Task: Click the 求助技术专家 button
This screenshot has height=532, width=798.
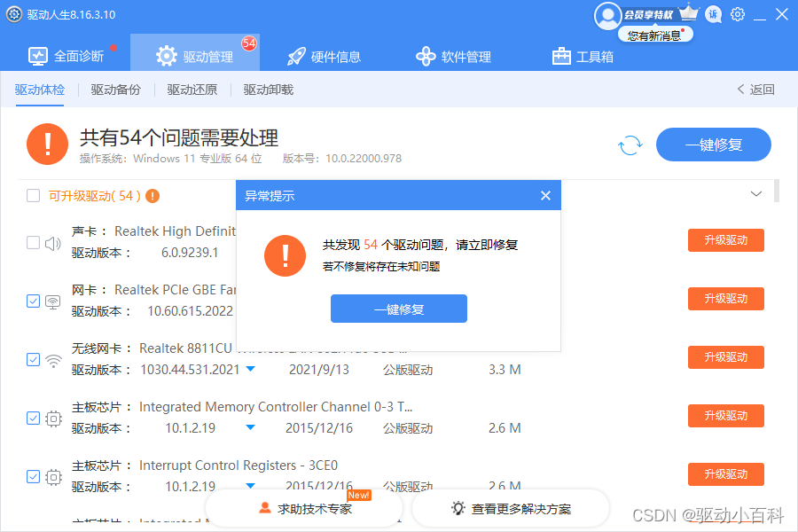Action: [304, 508]
